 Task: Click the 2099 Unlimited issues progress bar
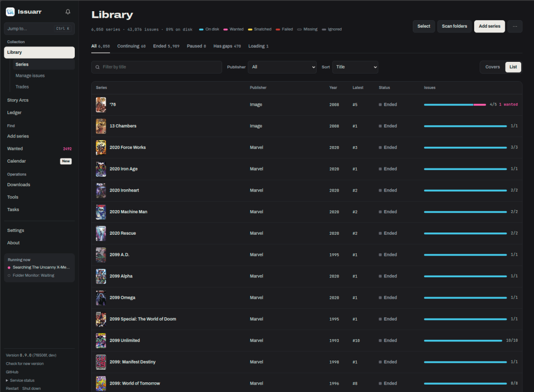click(463, 341)
